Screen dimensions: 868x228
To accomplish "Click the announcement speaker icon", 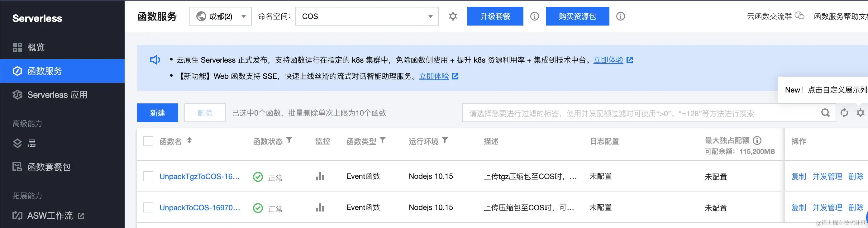I will (155, 60).
